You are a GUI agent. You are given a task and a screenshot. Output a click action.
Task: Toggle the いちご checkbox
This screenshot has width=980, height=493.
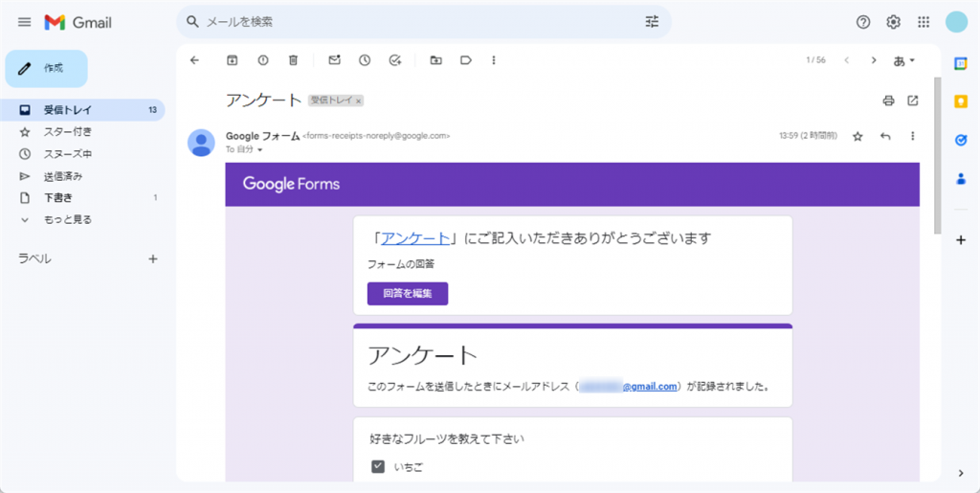click(378, 467)
